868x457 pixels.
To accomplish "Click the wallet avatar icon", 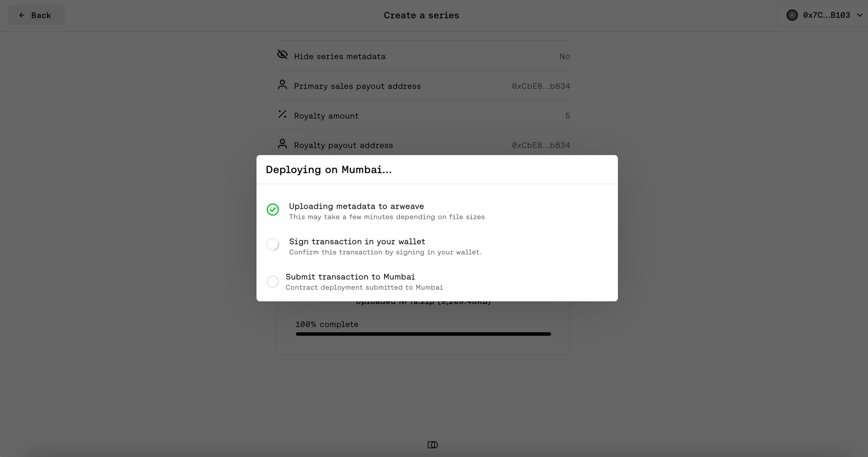I will click(792, 15).
